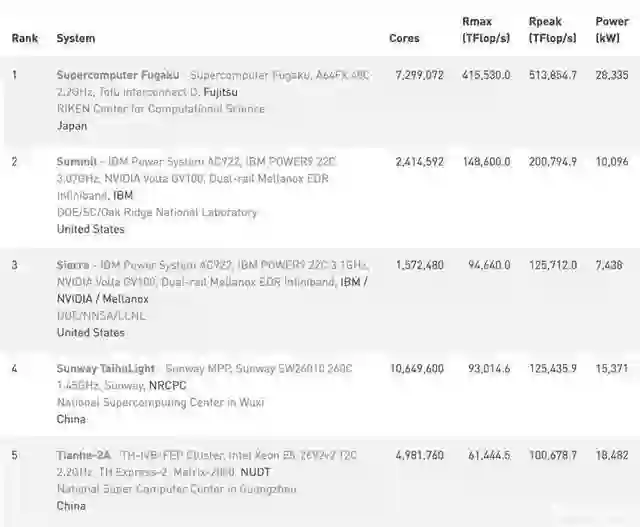This screenshot has height=527, width=640.
Task: Click Tianhe-2A's Rpeak value 100,678.7
Action: 553,455
